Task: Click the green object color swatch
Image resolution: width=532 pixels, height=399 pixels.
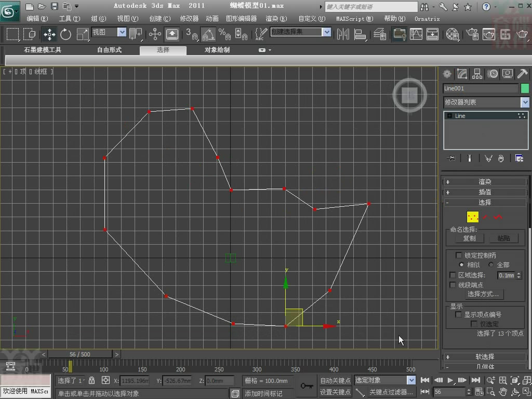Action: 525,88
